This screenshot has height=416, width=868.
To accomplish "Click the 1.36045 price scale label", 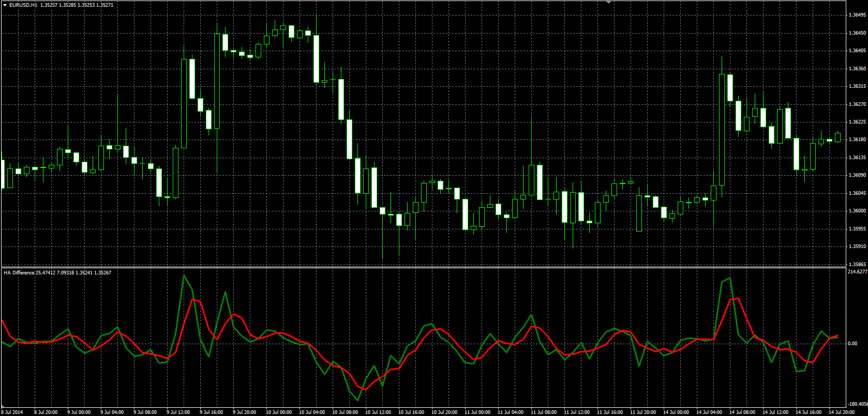I will tap(857, 193).
